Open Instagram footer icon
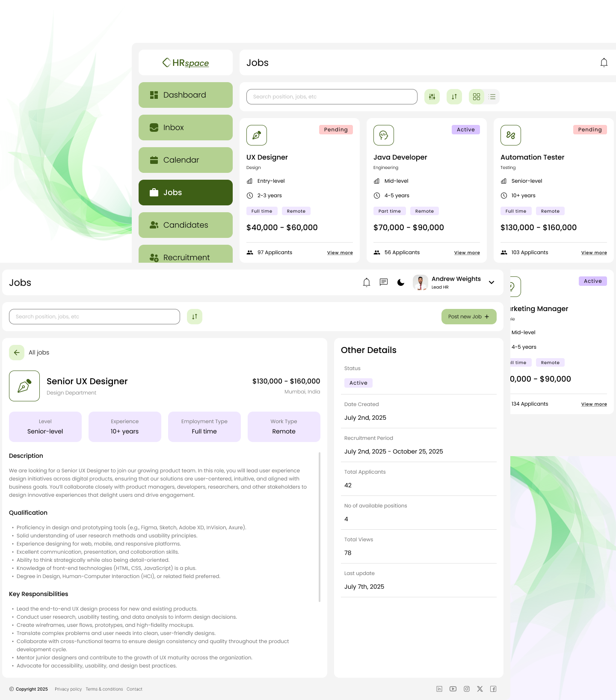This screenshot has width=616, height=700. coord(467,689)
